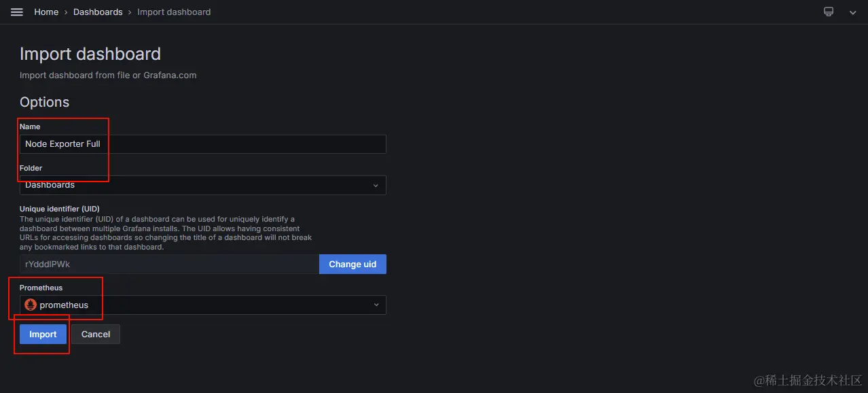Click the Prometheus flame icon
Image resolution: width=868 pixels, height=393 pixels.
click(31, 305)
